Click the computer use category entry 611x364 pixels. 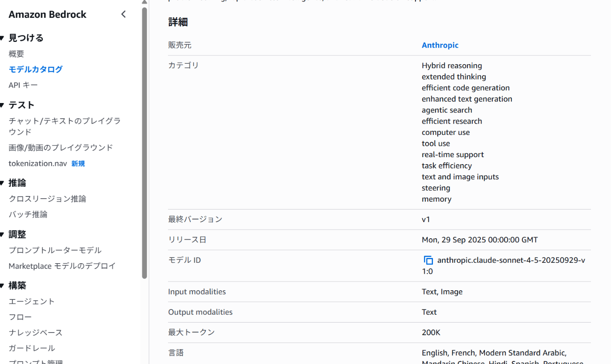[x=446, y=133]
